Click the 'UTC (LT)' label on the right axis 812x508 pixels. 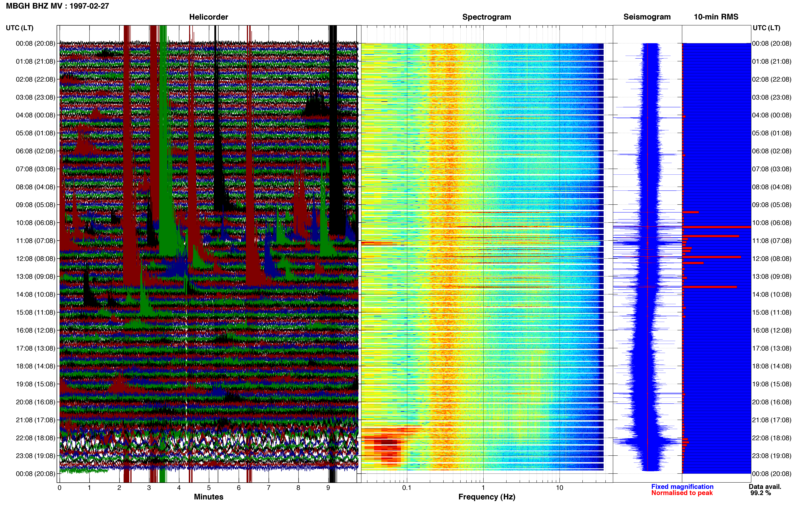pyautogui.click(x=766, y=28)
